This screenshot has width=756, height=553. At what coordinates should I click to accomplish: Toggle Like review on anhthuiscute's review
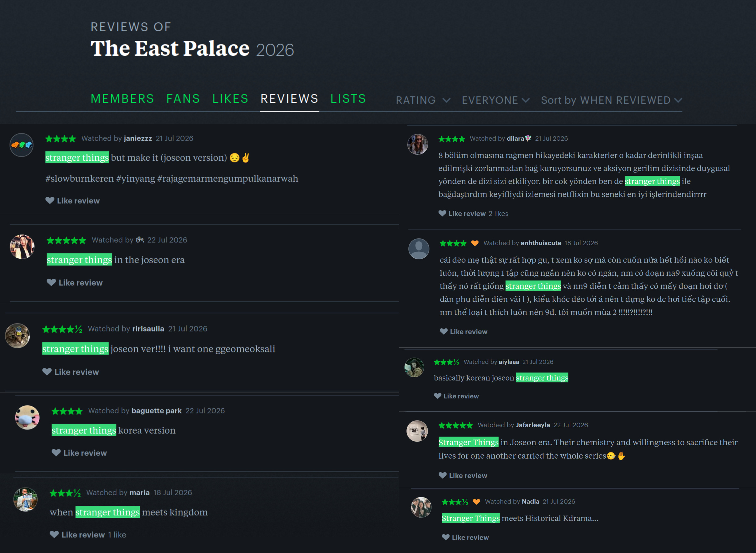click(x=464, y=331)
